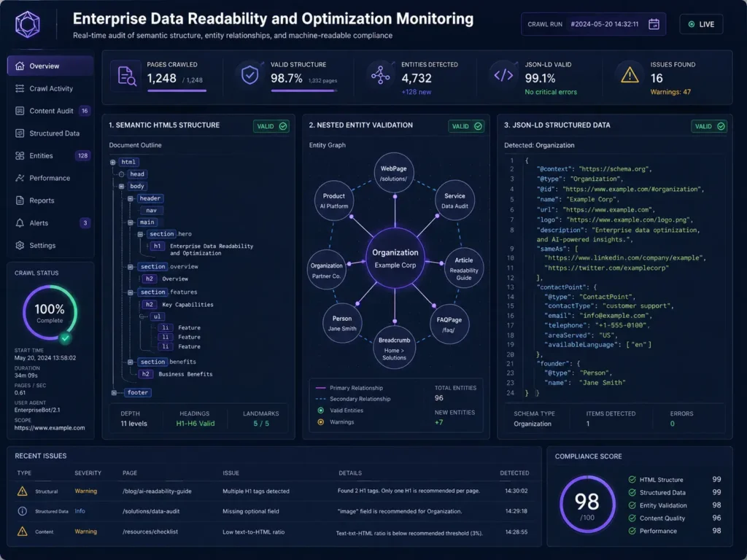
Task: Expand the head tree node
Action: click(122, 174)
